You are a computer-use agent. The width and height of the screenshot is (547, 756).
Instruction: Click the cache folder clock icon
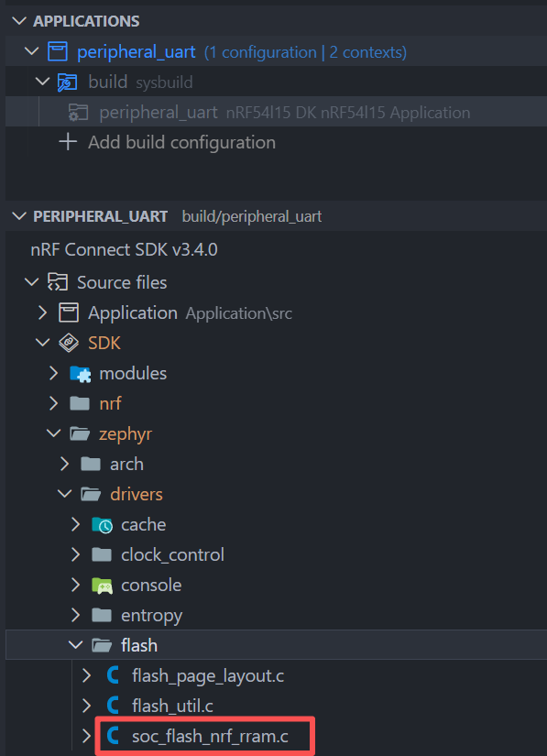click(102, 524)
